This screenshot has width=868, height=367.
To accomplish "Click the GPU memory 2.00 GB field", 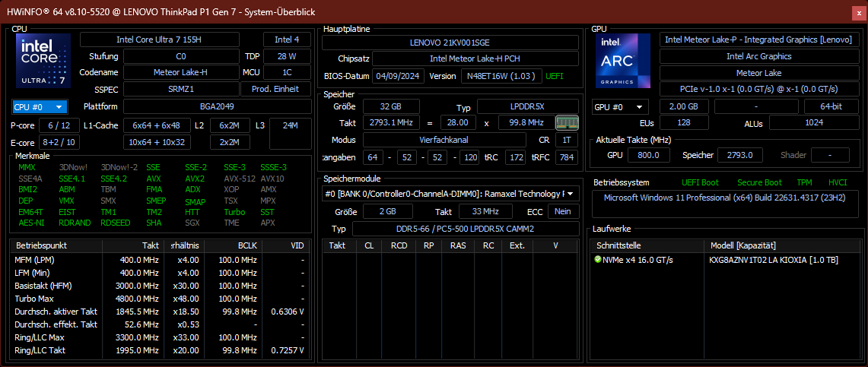I will (685, 106).
